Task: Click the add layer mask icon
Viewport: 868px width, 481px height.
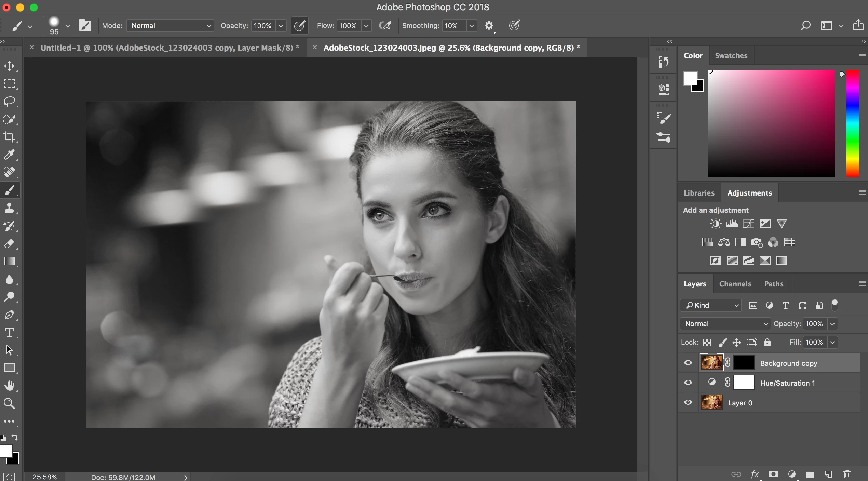Action: coord(773,474)
